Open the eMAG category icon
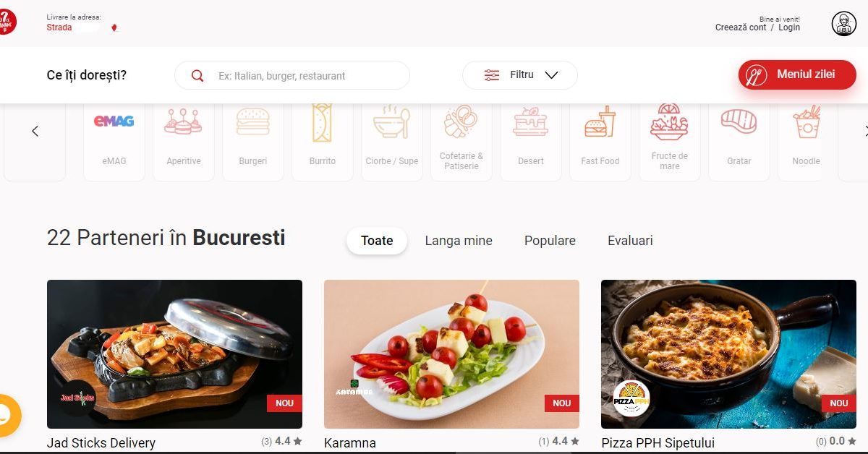Viewport: 868px width, 454px height. [x=114, y=121]
